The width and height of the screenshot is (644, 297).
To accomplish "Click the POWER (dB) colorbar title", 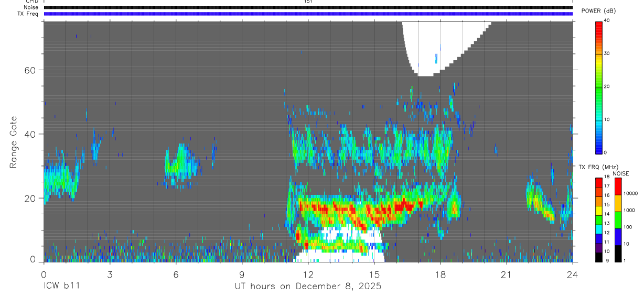I will pos(598,11).
